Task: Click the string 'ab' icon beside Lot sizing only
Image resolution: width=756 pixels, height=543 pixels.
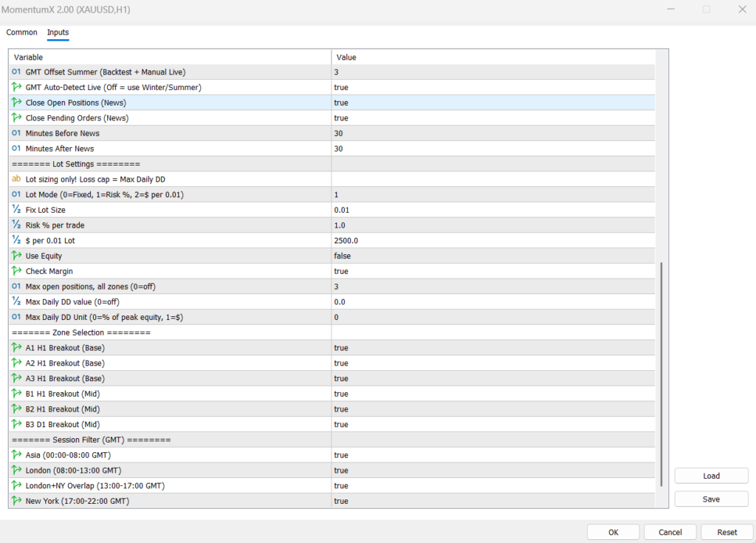Action: [x=16, y=179]
